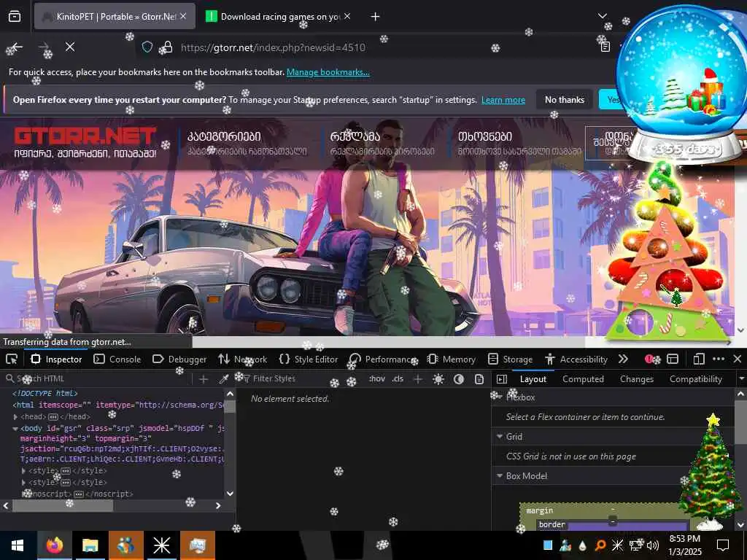The width and height of the screenshot is (747, 560).
Task: Click the element picker icon in DevTools
Action: 12,359
